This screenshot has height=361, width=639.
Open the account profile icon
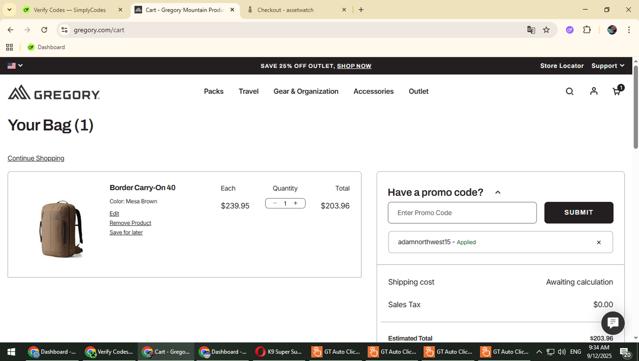click(x=594, y=91)
